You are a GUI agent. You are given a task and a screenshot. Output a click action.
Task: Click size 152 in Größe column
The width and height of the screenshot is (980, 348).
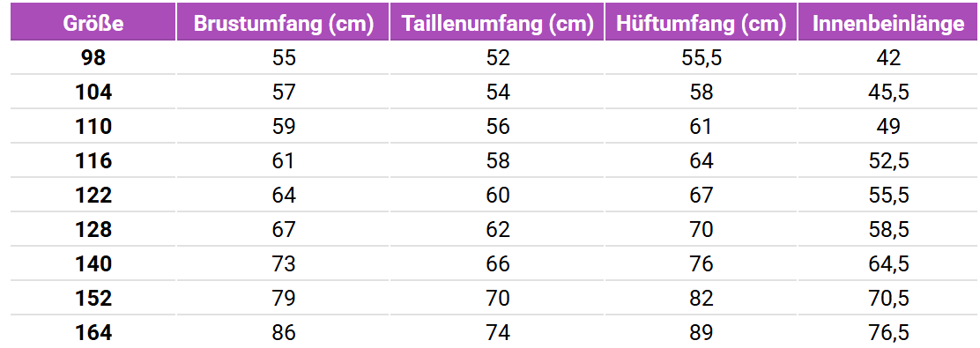[x=93, y=299]
